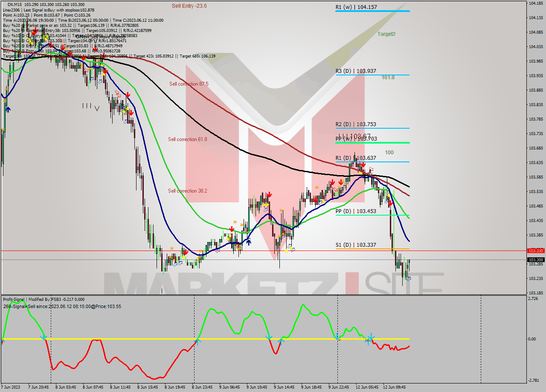This screenshot has height=392, width=546.
Task: Click the 7 Jun 20:45 time label
Action: (38, 387)
